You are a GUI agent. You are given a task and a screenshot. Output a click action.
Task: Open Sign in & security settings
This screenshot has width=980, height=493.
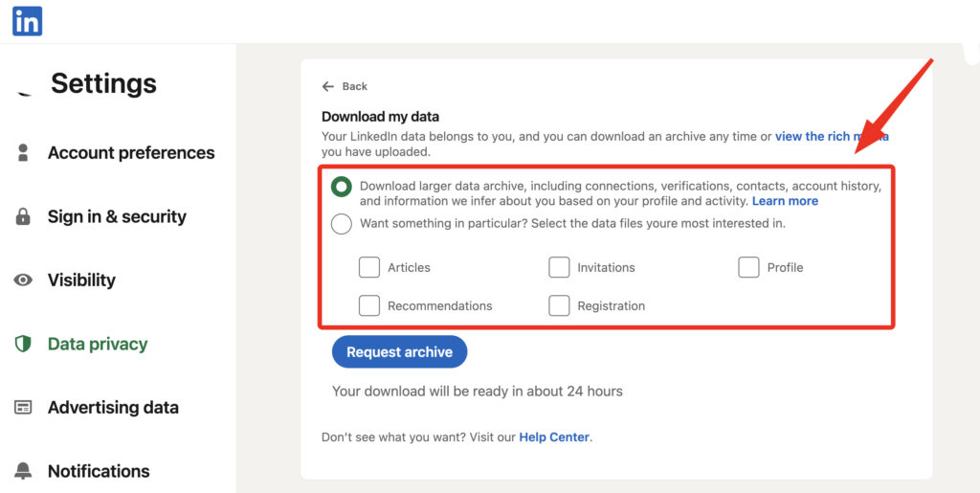[117, 216]
